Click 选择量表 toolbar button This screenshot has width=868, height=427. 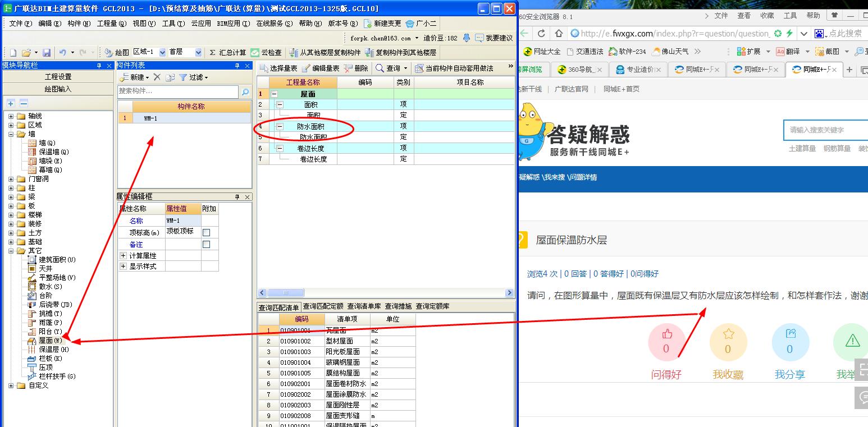coord(278,68)
